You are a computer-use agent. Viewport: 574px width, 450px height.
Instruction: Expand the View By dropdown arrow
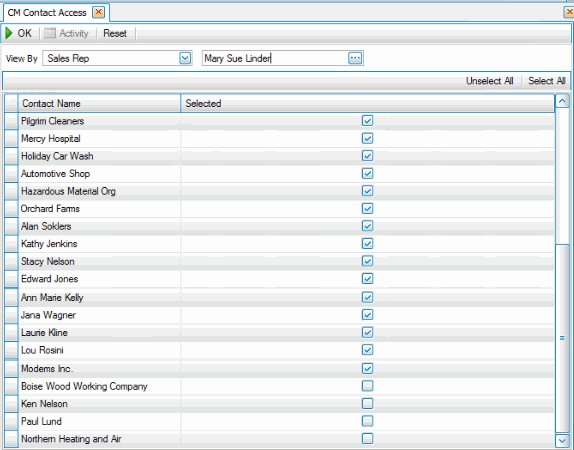pos(185,58)
